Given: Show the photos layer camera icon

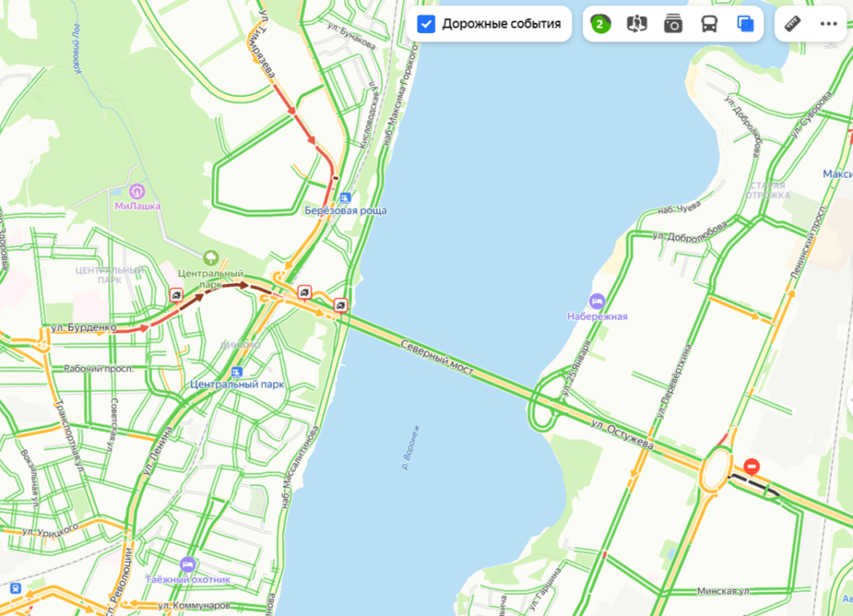Looking at the screenshot, I should [673, 24].
